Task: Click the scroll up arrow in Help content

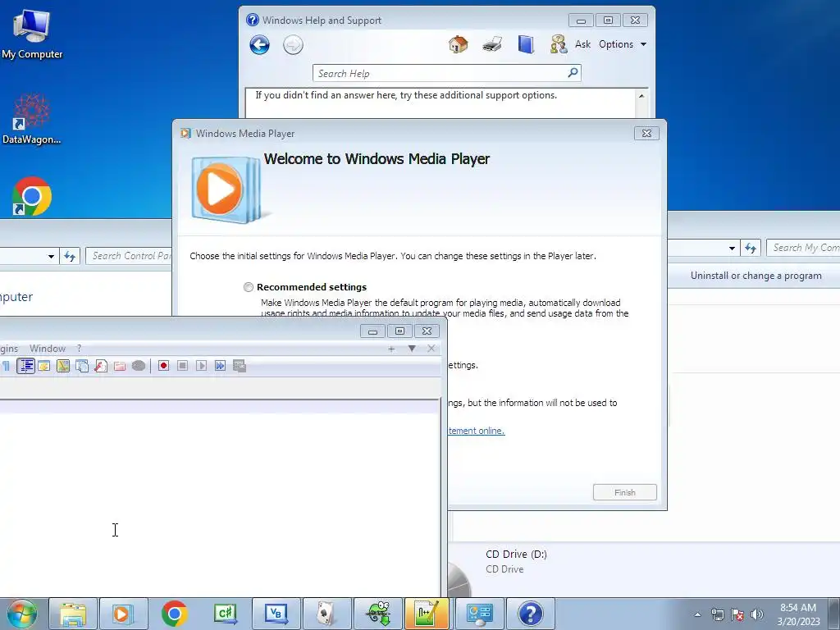Action: (641, 97)
